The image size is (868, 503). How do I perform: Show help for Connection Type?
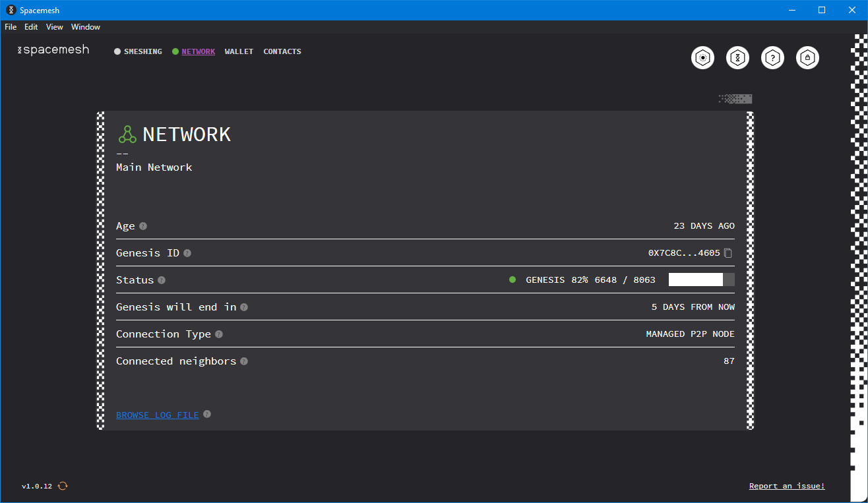pos(219,334)
